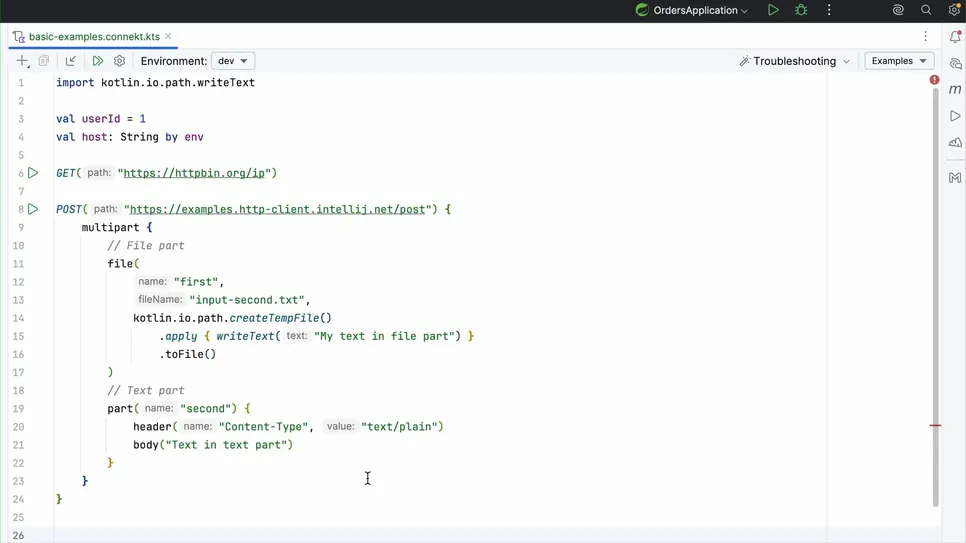
Task: Select the basic-examples.connekt.kts tab
Action: [94, 36]
